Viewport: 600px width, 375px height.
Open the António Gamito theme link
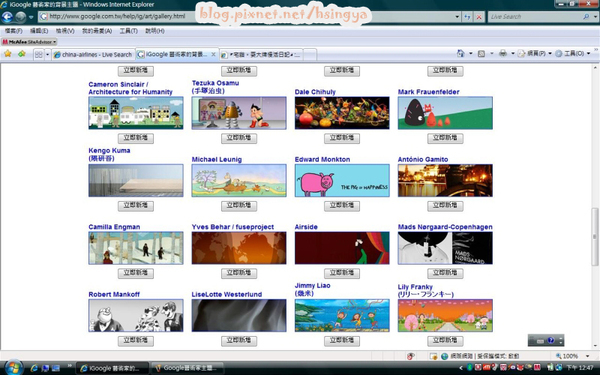point(423,160)
